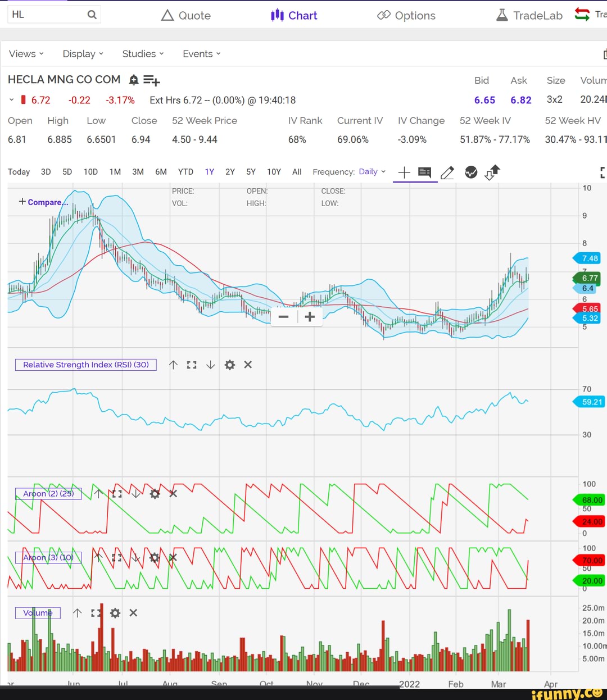Image resolution: width=607 pixels, height=700 pixels.
Task: Maximize the Volume study panel
Action: 97,613
